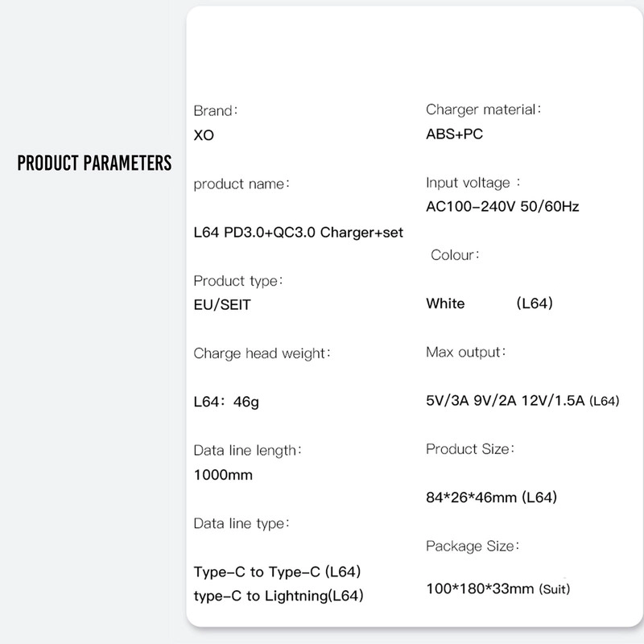Image resolution: width=644 pixels, height=644 pixels.
Task: Click the White colour value
Action: (x=445, y=303)
